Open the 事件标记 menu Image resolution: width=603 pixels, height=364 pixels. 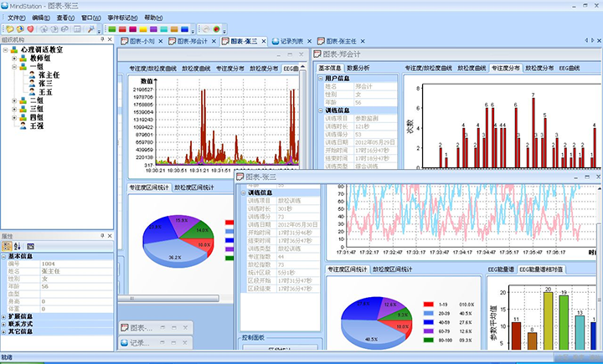122,17
